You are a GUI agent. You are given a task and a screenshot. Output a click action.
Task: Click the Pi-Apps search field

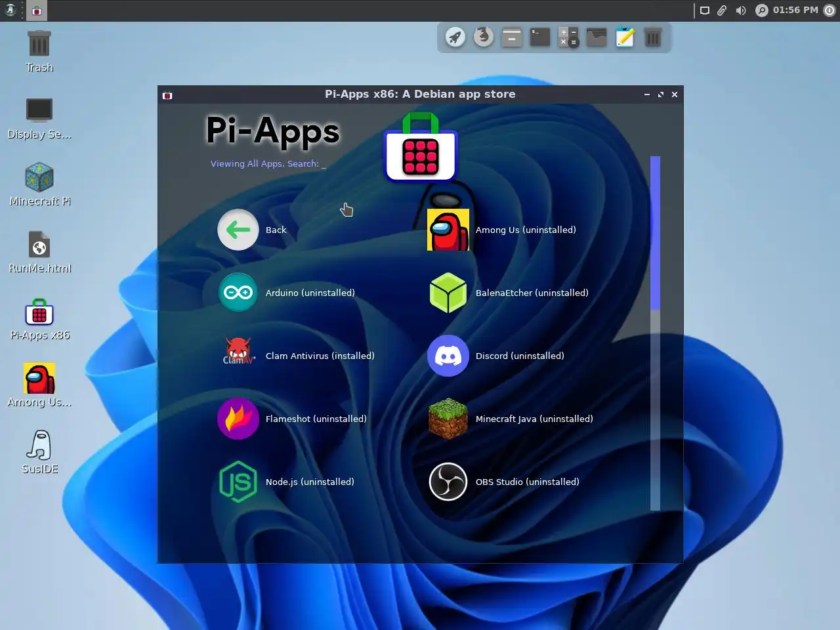tap(268, 164)
